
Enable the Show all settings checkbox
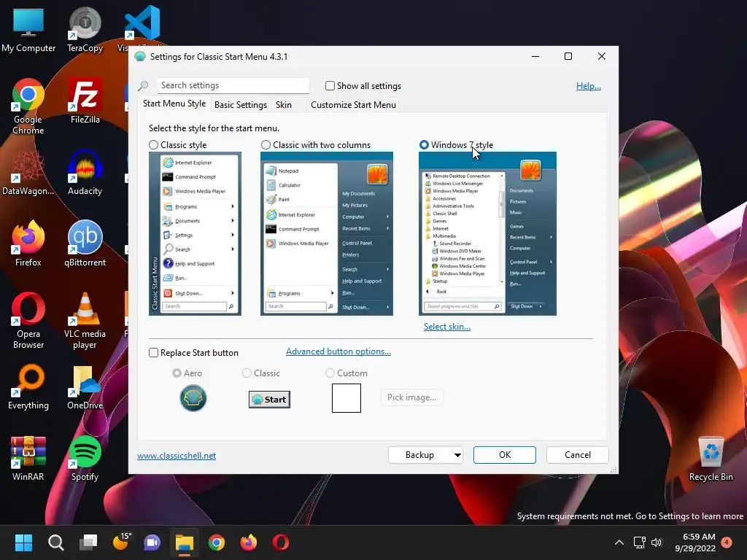[x=330, y=86]
